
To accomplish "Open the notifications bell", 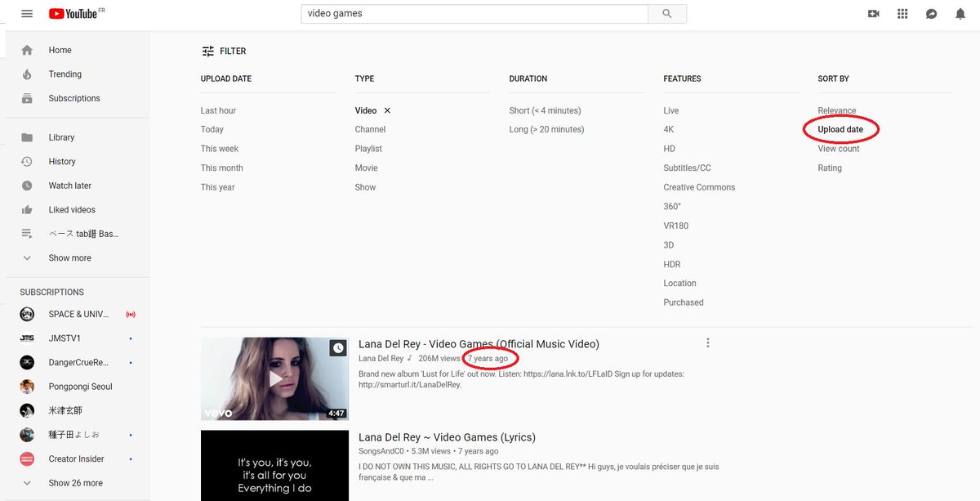I will pos(960,14).
